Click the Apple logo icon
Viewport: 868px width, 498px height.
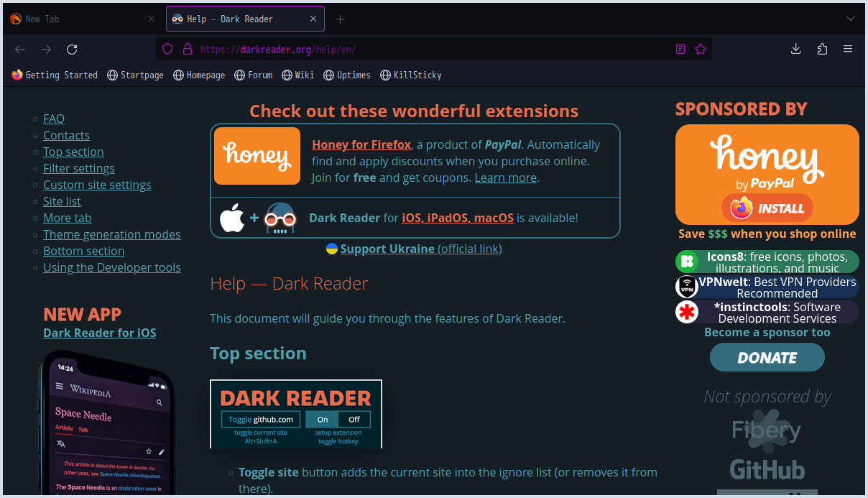(x=232, y=218)
